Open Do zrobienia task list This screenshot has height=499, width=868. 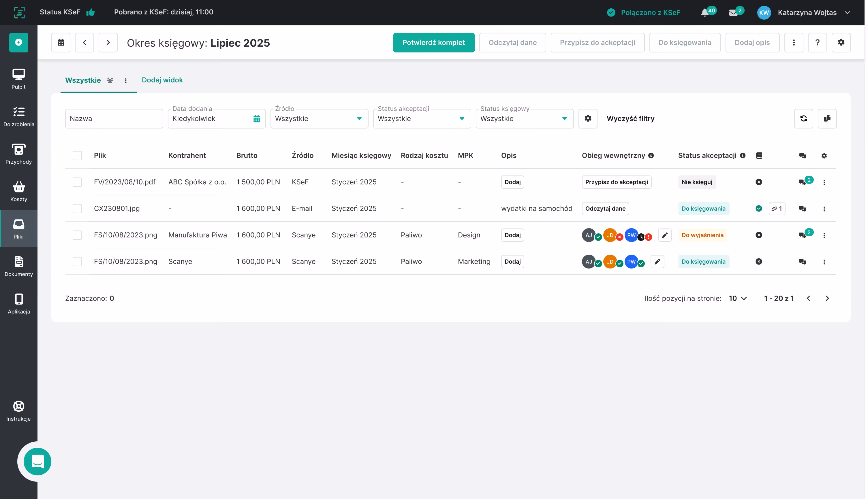18,116
